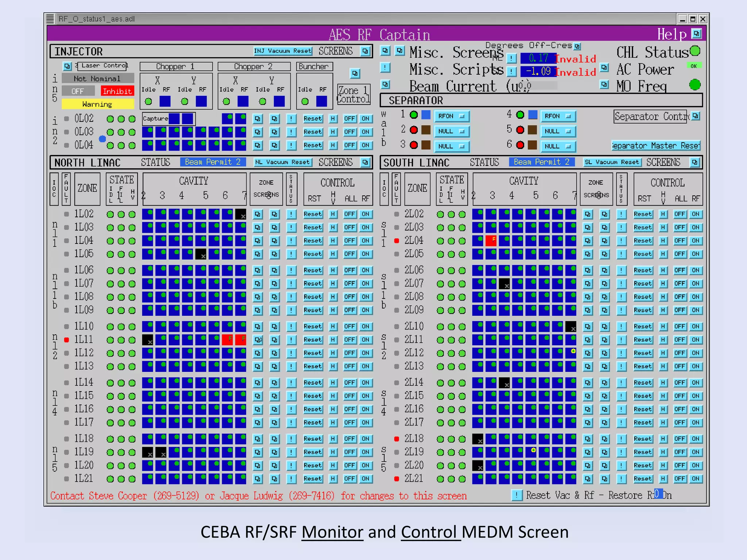747x560 pixels.
Task: Reset zone 0L02
Action: pos(313,118)
